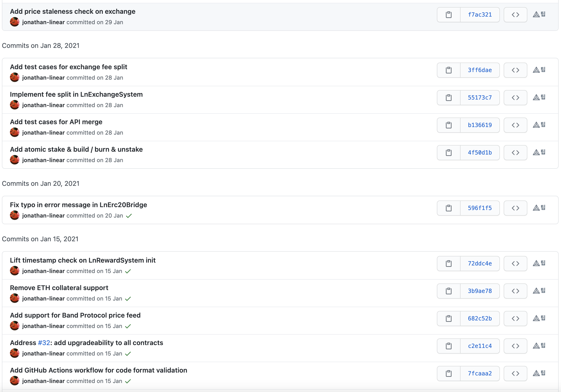This screenshot has height=392, width=561.
Task: Open commit hash 3b9ae78
Action: pyautogui.click(x=480, y=291)
